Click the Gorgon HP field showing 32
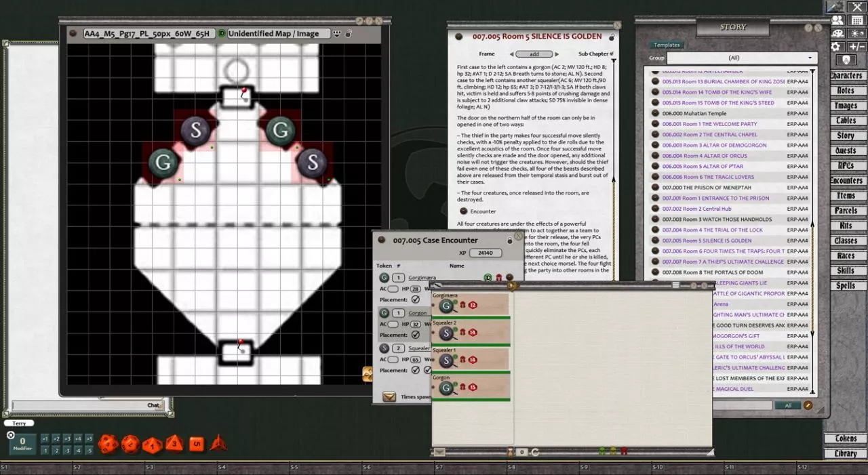868x475 pixels. click(416, 325)
